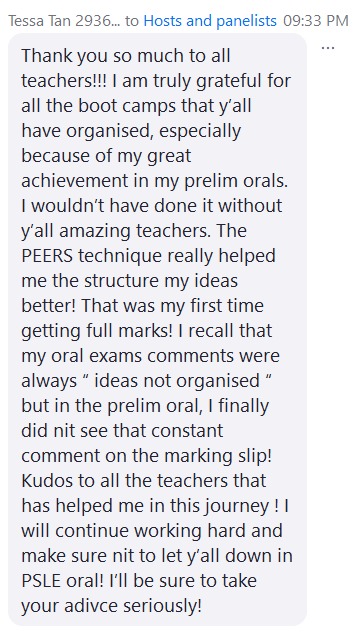Click "teachers!!!" on the second line
The width and height of the screenshot is (362, 632).
pos(64,81)
